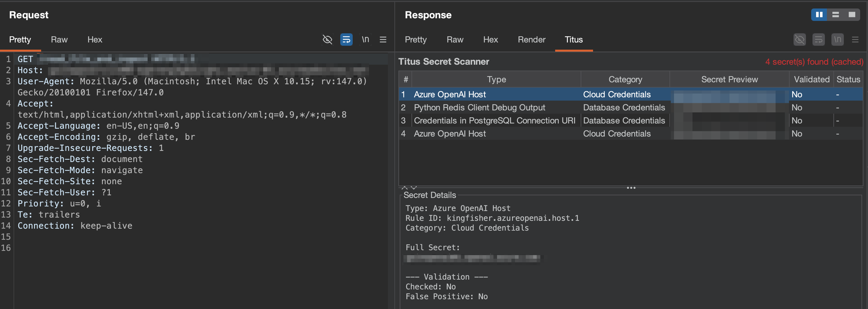Viewport: 868px width, 309px height.
Task: Expand the Secret Details section upward chevron
Action: coord(404,188)
